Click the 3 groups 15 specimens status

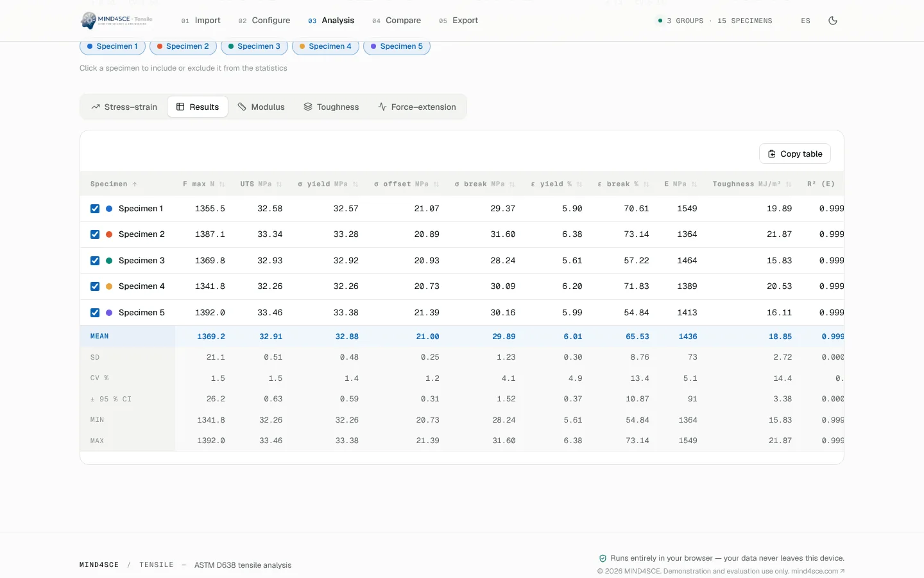coord(715,21)
